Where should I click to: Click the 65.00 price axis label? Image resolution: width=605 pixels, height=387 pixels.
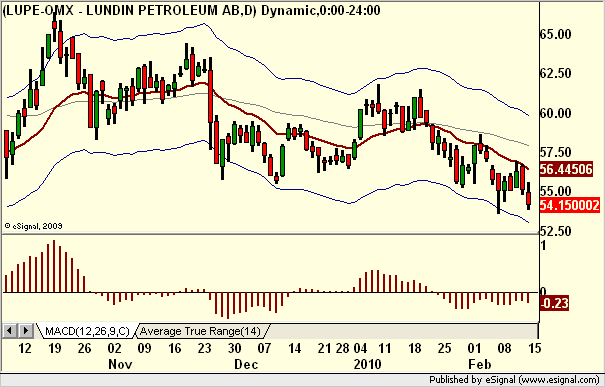pos(555,34)
